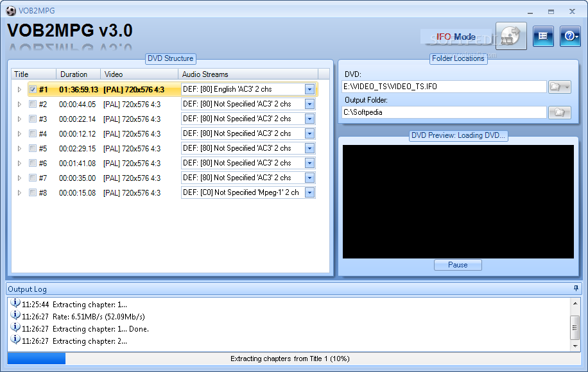
Task: Open Mpeg-1 audio stream dropdown for title #8
Action: click(309, 192)
